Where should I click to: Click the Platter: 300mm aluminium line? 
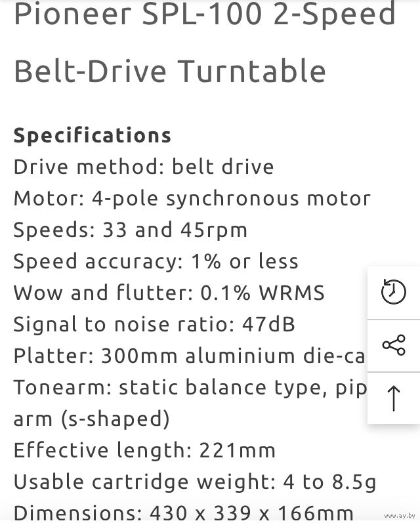pyautogui.click(x=190, y=356)
